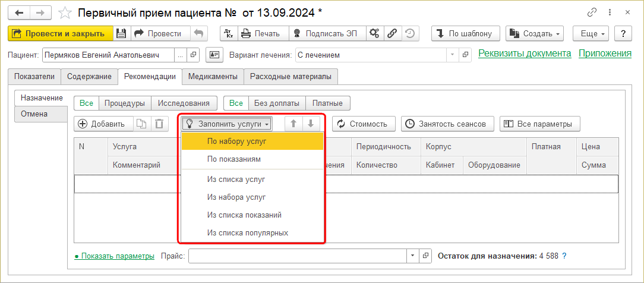The height and width of the screenshot is (283, 644).
Task: Toggle the Платные filter
Action: (329, 103)
